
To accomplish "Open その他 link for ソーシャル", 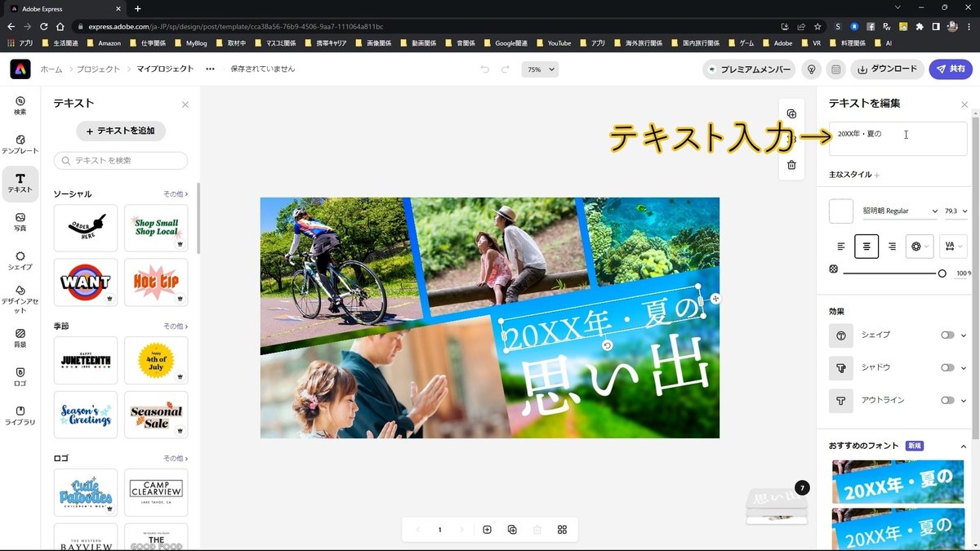I will pyautogui.click(x=176, y=194).
